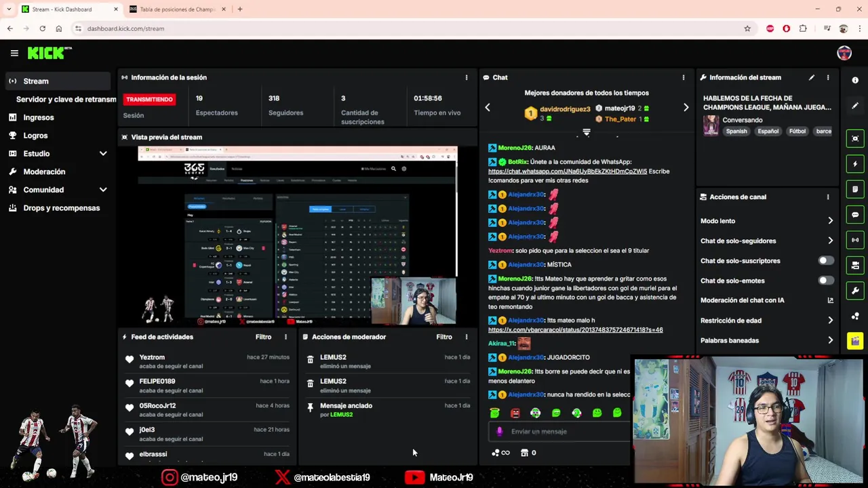Open Modo lento settings arrow
Image resolution: width=868 pixels, height=488 pixels.
click(x=830, y=221)
